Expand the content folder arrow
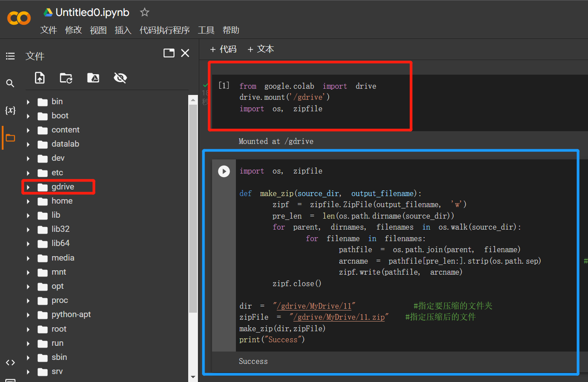Screen dimensions: 588x382 [x=28, y=130]
